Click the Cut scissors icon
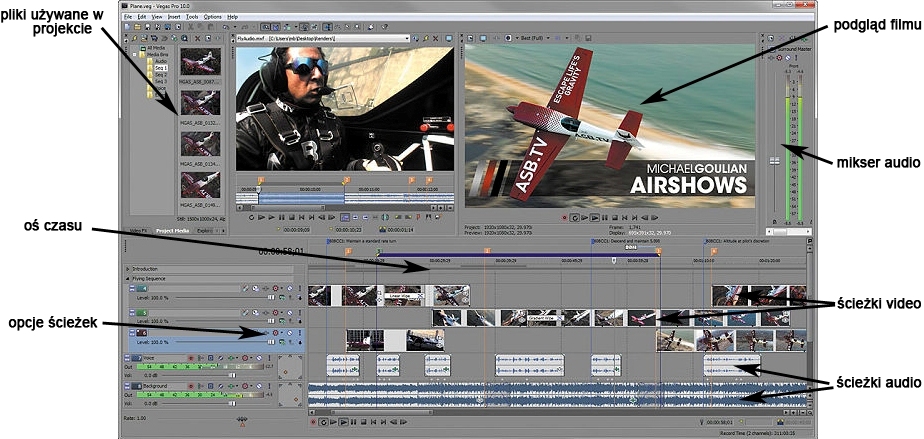The image size is (924, 439). click(x=191, y=27)
